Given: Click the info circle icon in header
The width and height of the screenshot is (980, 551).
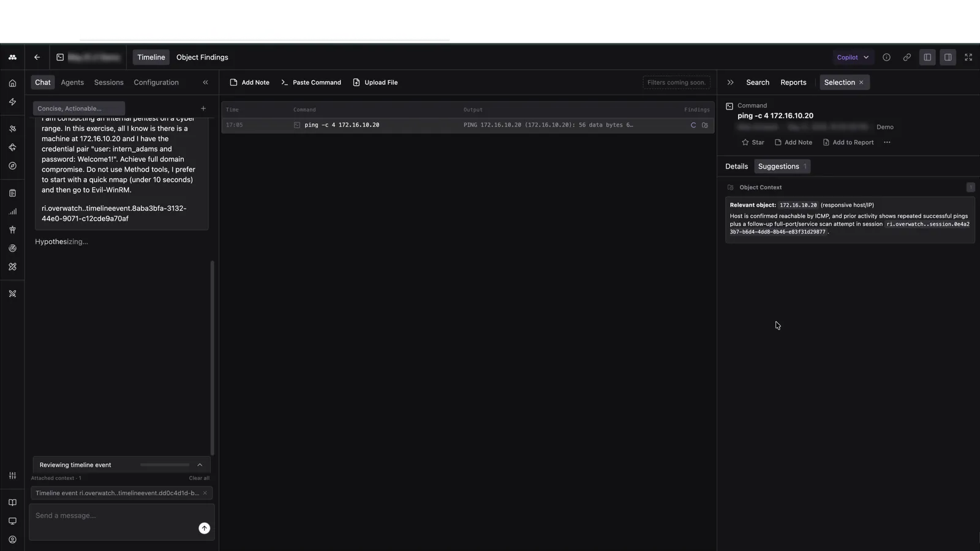Looking at the screenshot, I should [x=886, y=57].
